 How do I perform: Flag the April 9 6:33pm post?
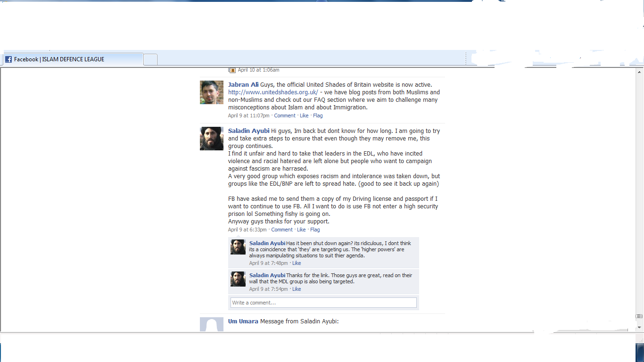pos(315,230)
